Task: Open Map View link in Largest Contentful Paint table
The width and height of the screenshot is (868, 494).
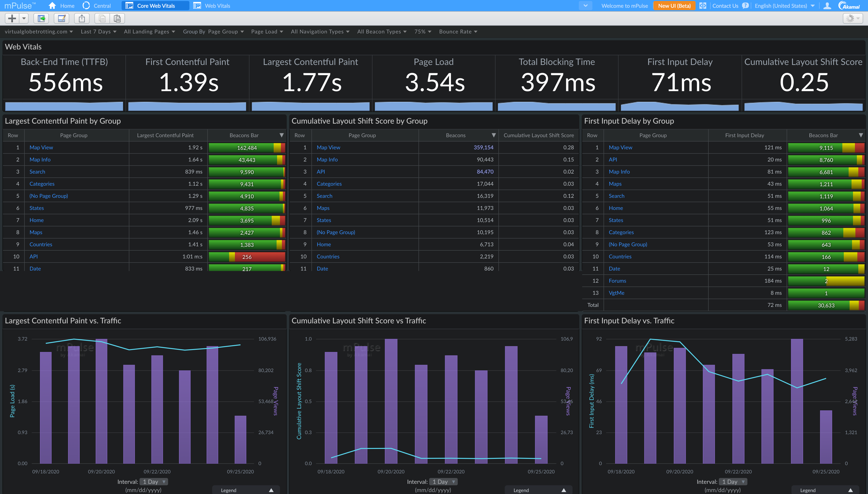Action: 41,148
